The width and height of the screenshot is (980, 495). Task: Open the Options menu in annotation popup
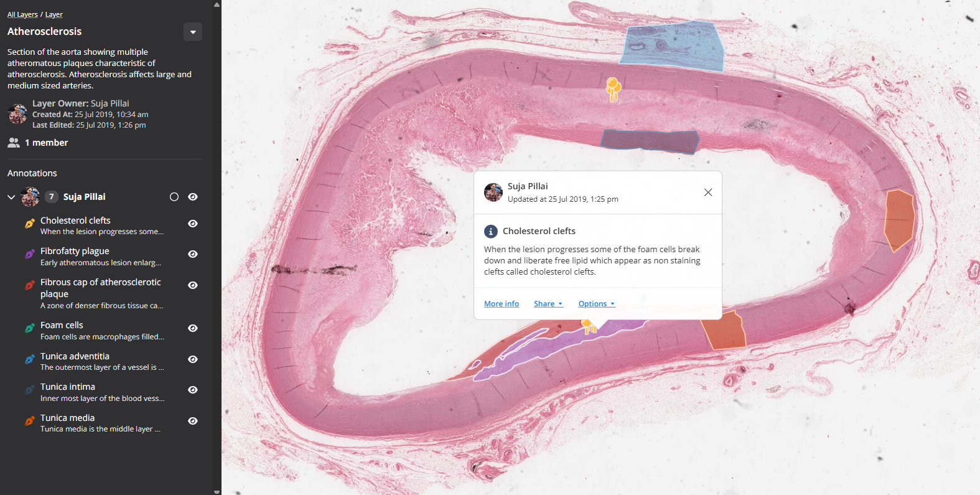click(597, 304)
